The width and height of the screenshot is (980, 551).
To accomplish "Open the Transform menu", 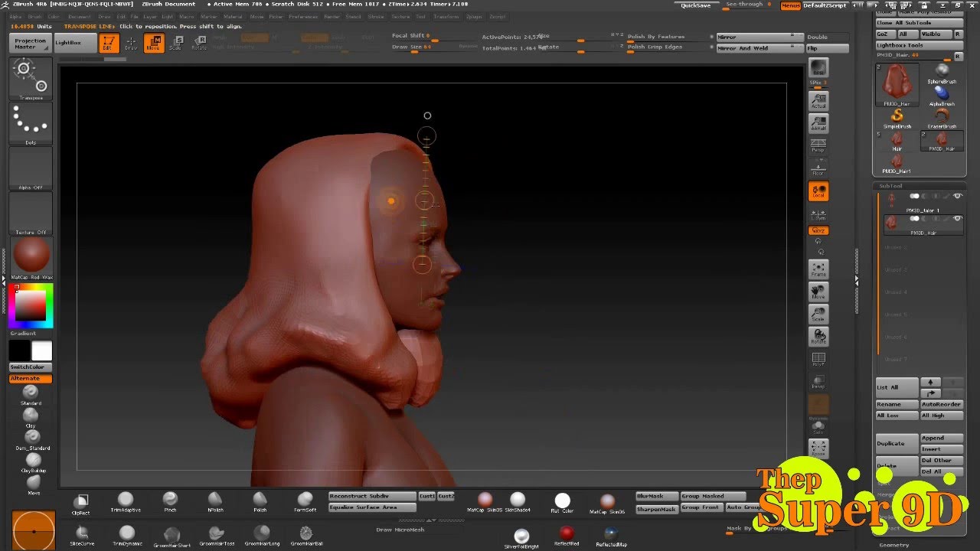I will (x=446, y=16).
